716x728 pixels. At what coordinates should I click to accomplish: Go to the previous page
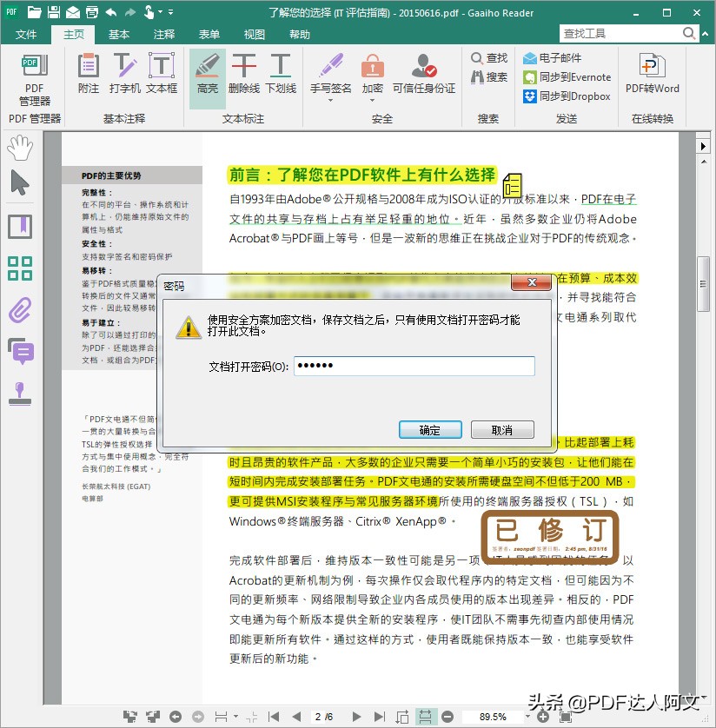click(296, 717)
